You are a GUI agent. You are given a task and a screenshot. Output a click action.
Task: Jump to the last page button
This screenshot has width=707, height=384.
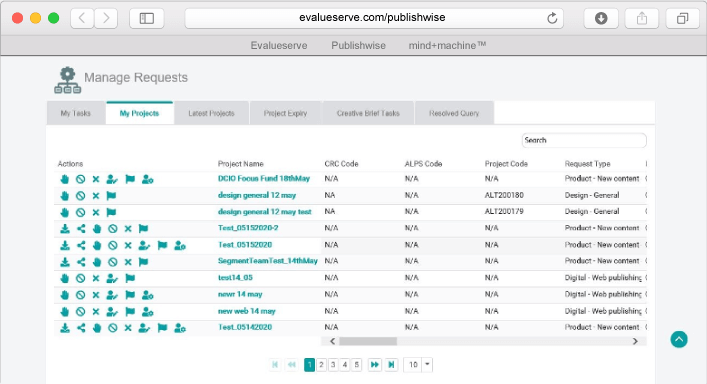click(391, 364)
